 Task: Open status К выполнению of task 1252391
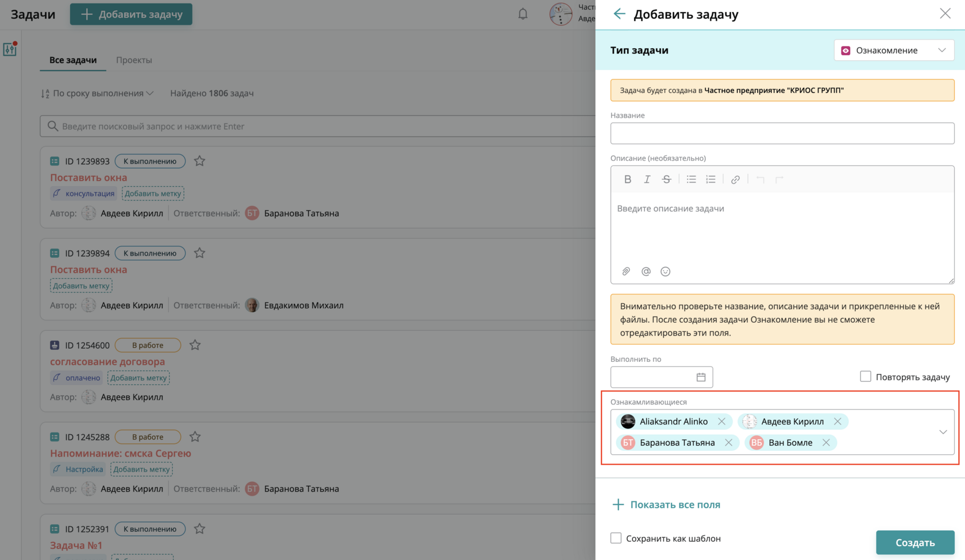point(150,529)
